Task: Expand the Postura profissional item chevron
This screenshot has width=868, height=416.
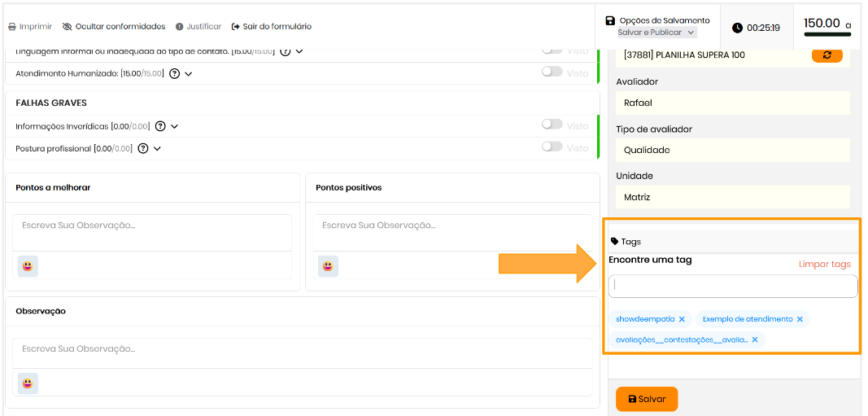Action: (x=157, y=149)
